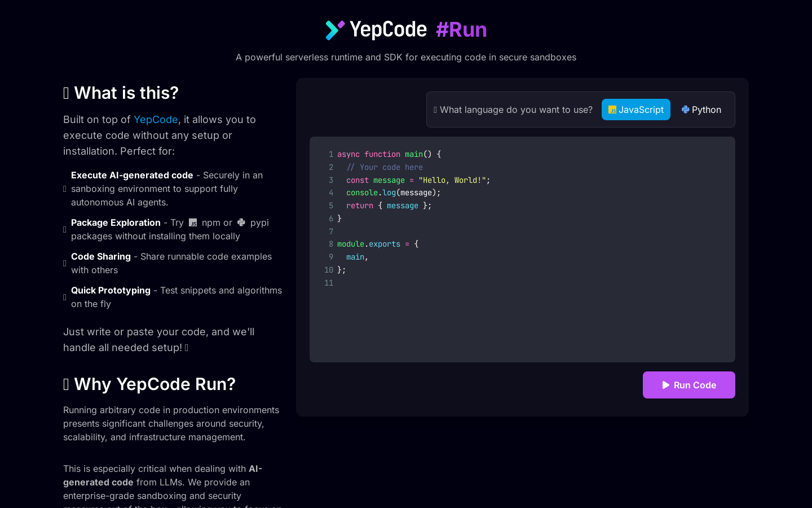This screenshot has width=812, height=508.
Task: Click the JavaScript logo icon in selector
Action: [612, 110]
